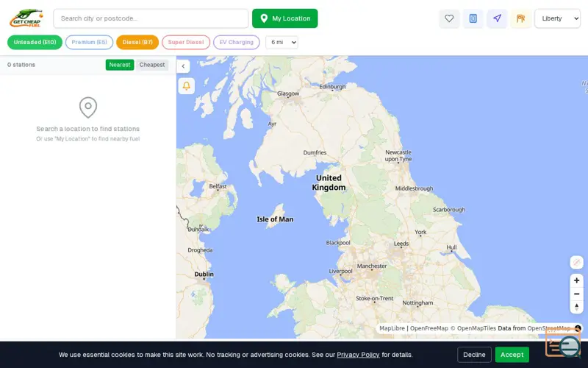Click the Liverpool label on the map

340,271
